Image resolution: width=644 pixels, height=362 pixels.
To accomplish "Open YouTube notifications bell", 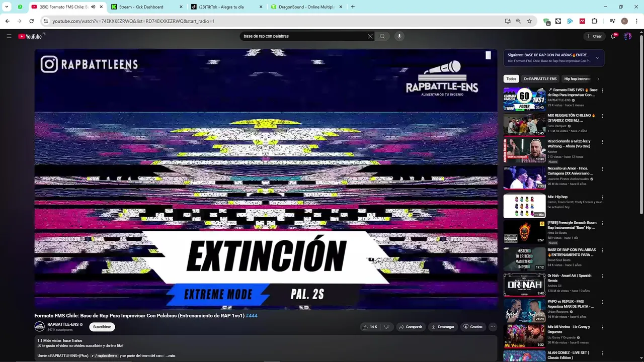I will tap(613, 36).
